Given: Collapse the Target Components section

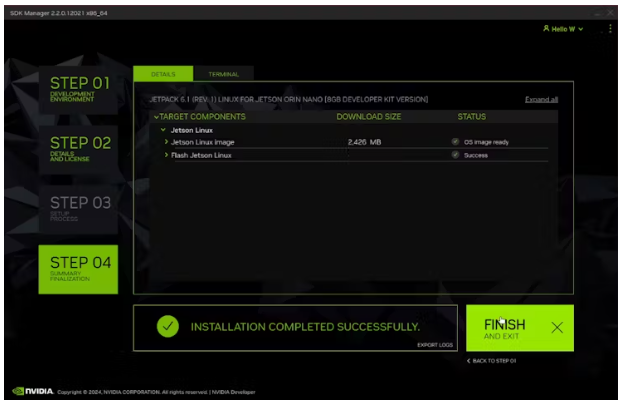Looking at the screenshot, I should (155, 117).
